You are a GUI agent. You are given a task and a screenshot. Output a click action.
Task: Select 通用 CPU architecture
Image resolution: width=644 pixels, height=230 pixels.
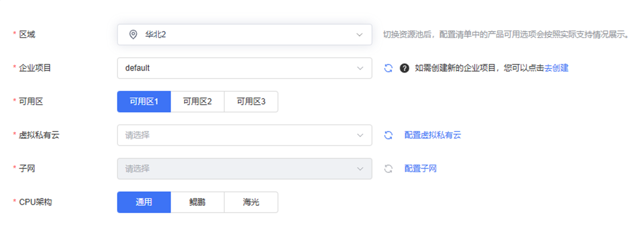144,202
